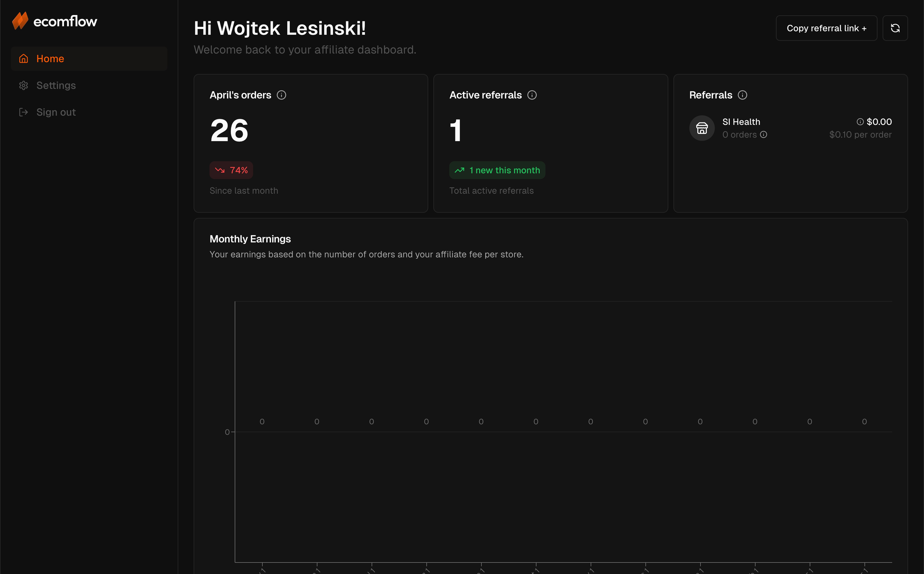Viewport: 924px width, 574px height.
Task: Click info icon next to 0 orders
Action: (x=763, y=135)
